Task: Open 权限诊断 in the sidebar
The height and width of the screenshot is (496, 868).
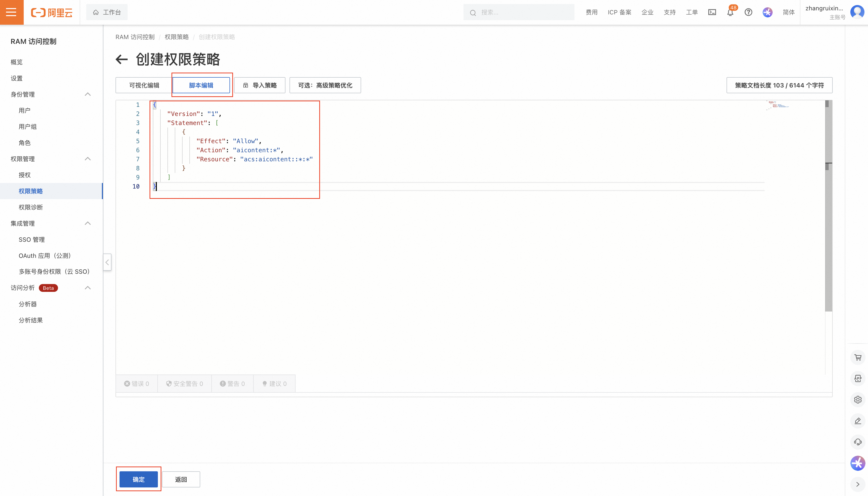Action: click(31, 207)
